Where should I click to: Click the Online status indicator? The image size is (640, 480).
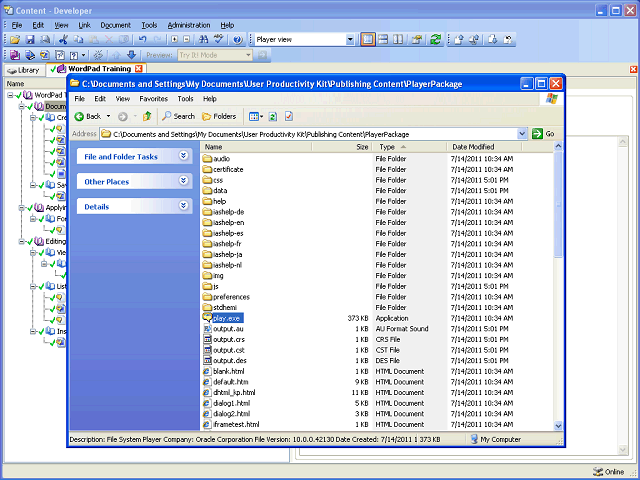[x=609, y=472]
